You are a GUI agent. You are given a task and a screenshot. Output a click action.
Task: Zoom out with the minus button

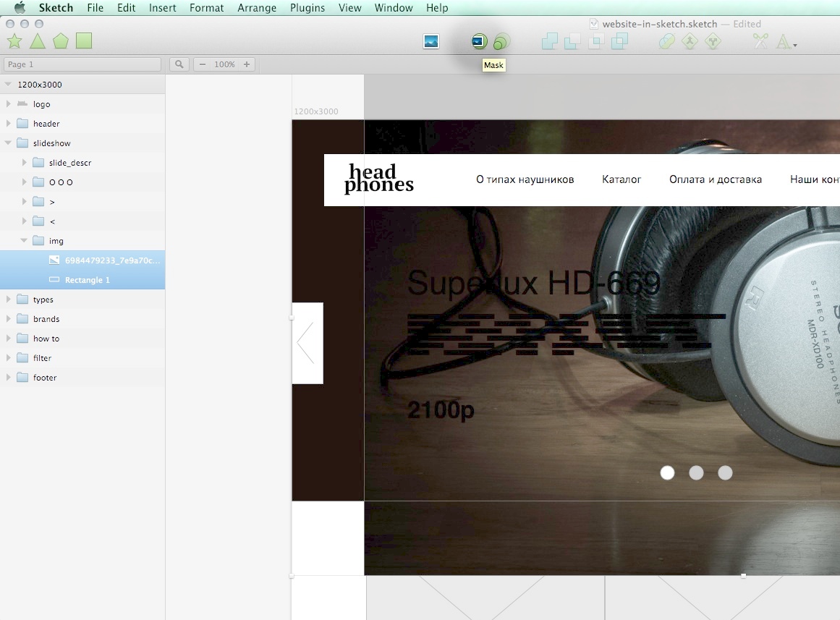203,64
